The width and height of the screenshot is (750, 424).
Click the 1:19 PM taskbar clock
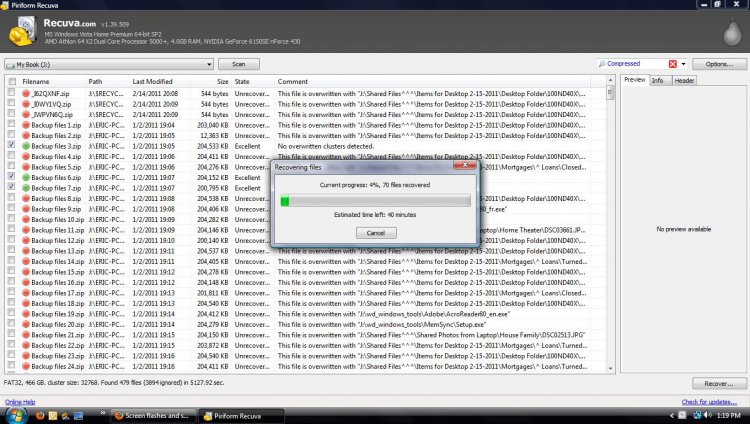(x=728, y=415)
